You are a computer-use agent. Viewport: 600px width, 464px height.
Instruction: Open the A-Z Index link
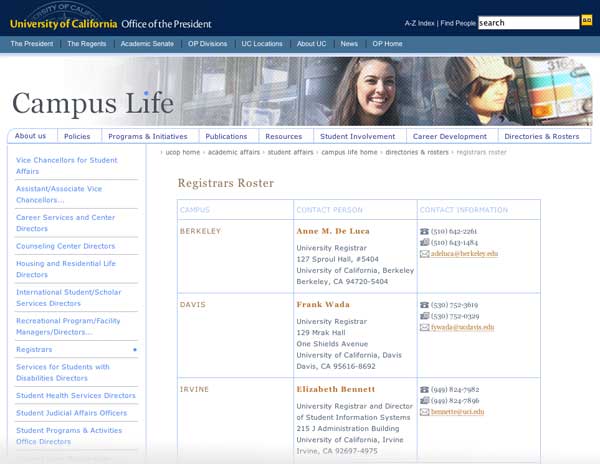419,23
